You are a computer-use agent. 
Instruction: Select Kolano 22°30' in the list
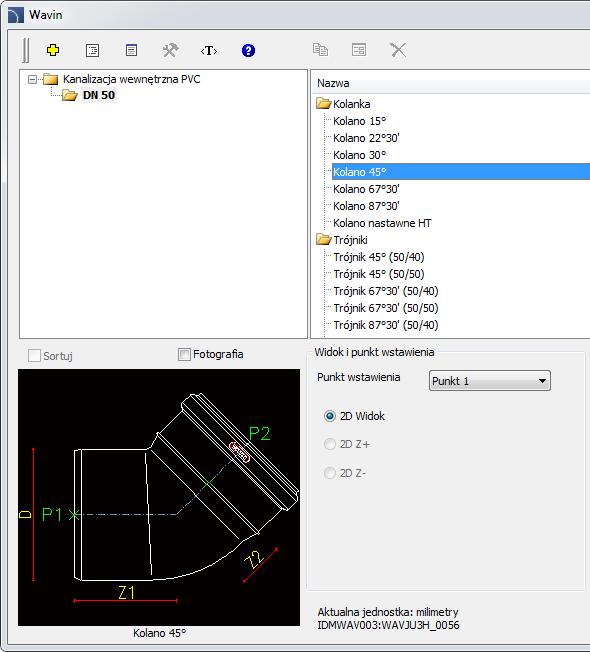pos(366,138)
